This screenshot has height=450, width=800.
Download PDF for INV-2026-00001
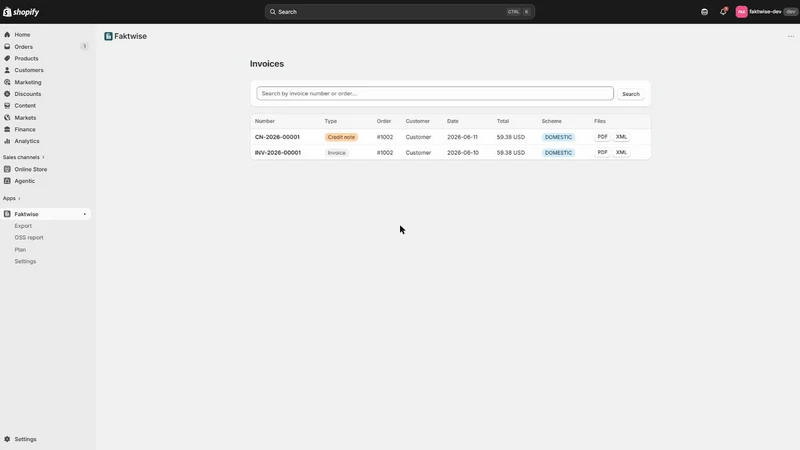click(602, 152)
